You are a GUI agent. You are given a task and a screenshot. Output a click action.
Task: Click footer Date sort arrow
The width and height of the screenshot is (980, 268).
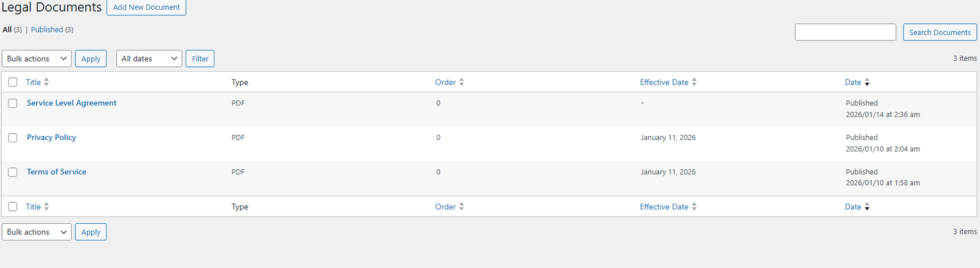[867, 207]
